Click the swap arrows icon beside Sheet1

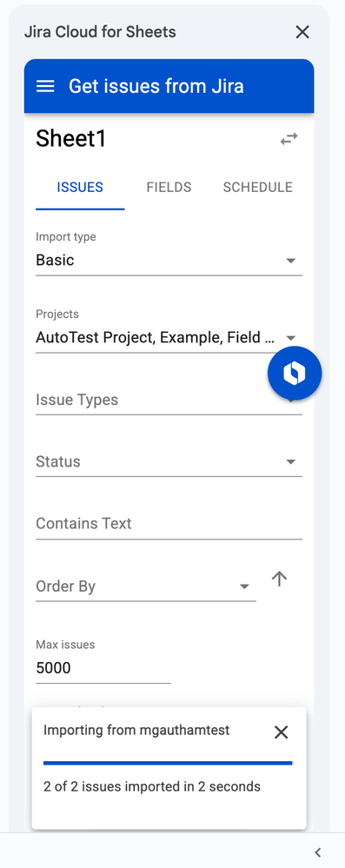pos(289,138)
